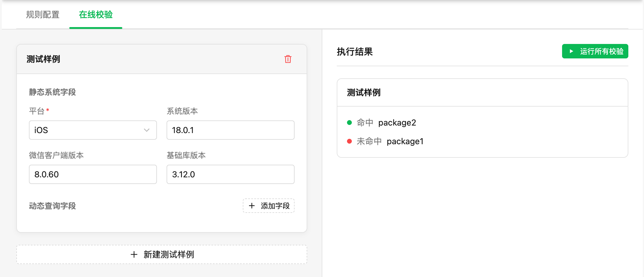Click the 测试样例 title in results panel
644x277 pixels.
pyautogui.click(x=364, y=92)
